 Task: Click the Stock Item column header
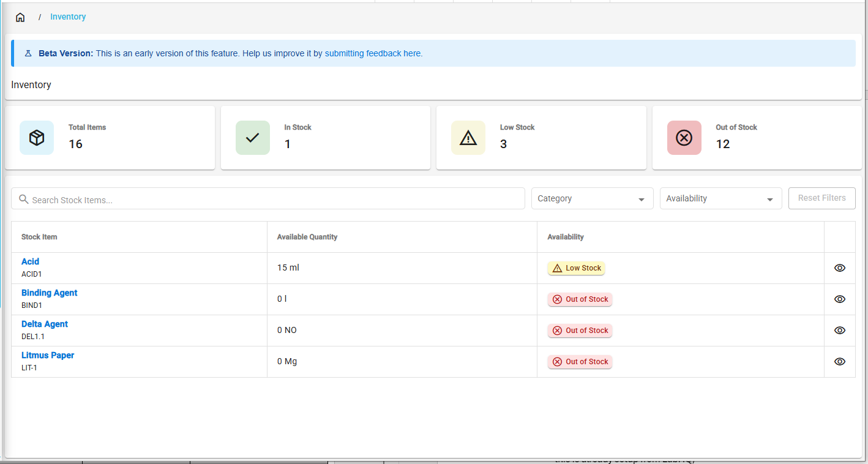coord(39,237)
